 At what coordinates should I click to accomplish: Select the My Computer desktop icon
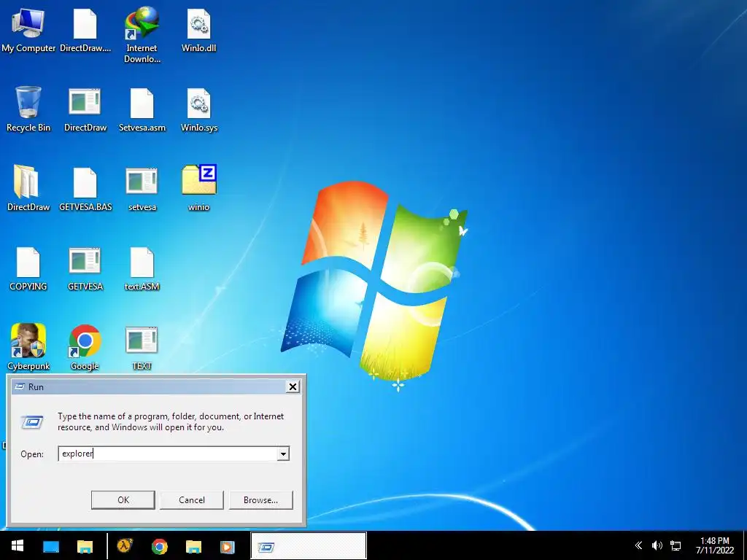coord(28,29)
